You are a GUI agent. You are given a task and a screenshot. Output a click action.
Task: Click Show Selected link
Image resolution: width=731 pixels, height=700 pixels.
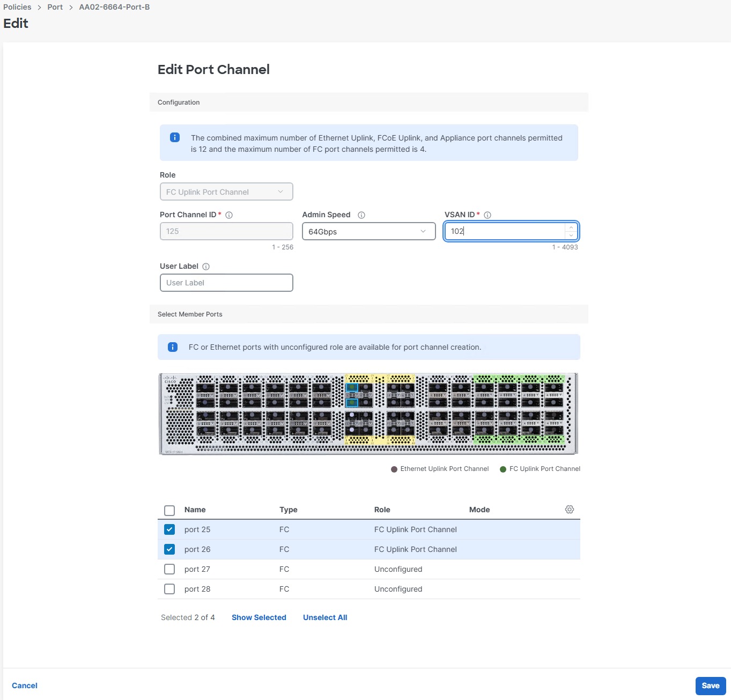[x=259, y=617]
